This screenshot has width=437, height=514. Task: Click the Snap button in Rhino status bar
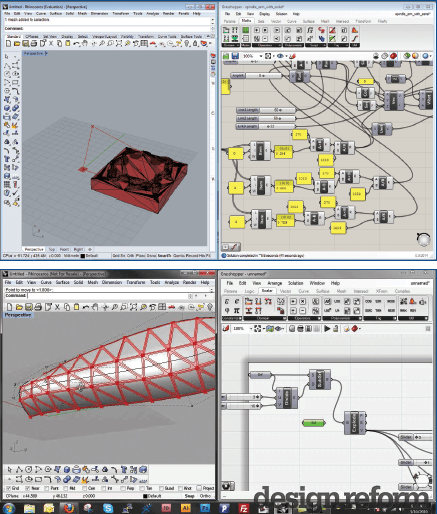pyautogui.click(x=189, y=496)
